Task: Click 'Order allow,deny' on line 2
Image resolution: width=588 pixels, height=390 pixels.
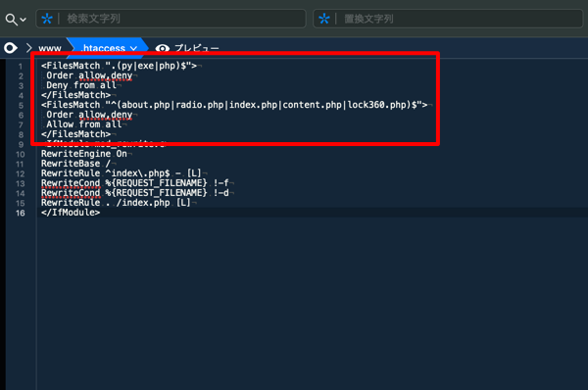Action: pos(89,75)
